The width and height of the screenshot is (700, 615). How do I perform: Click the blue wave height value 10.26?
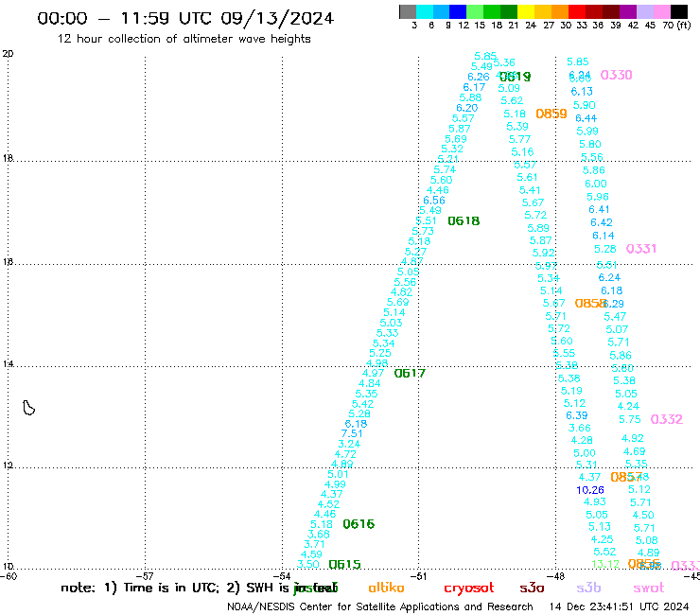pyautogui.click(x=590, y=490)
